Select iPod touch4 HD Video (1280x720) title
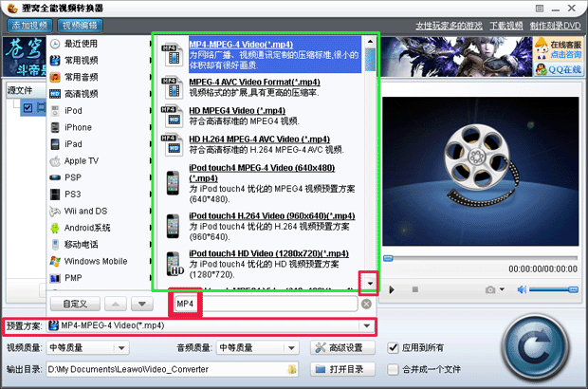The height and width of the screenshot is (389, 588). pos(269,253)
